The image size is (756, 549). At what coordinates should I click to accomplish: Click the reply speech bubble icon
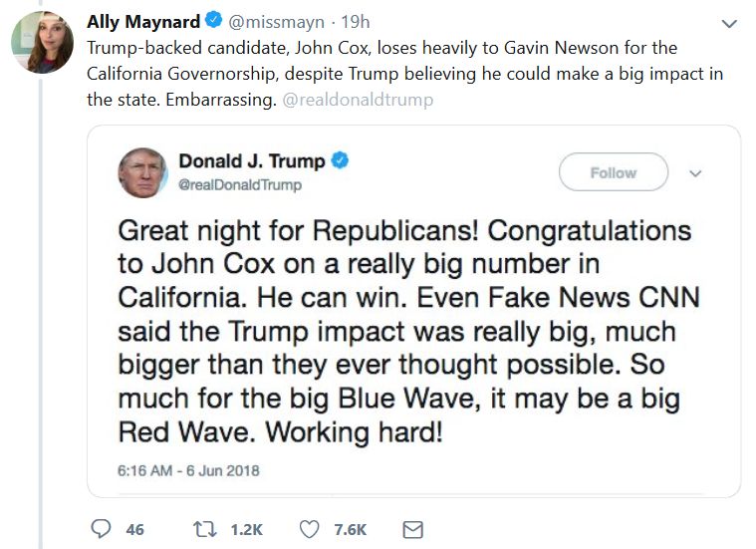[x=101, y=529]
